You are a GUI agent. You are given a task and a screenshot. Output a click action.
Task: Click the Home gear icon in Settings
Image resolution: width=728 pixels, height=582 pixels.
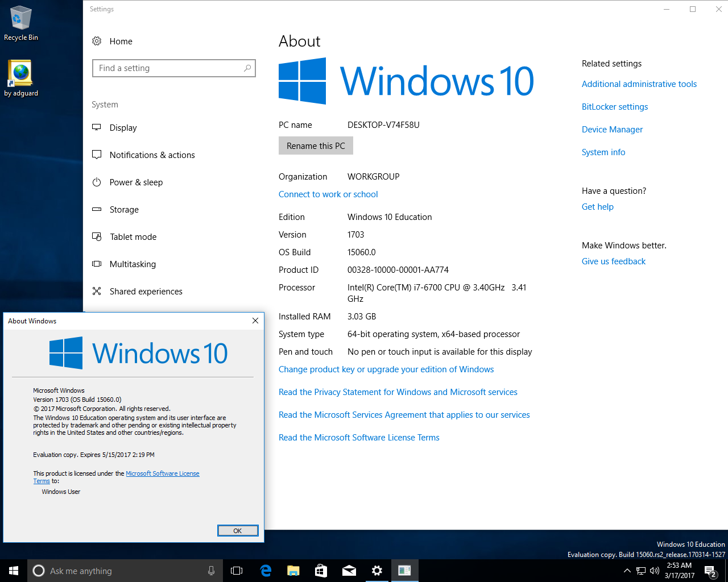pyautogui.click(x=97, y=41)
